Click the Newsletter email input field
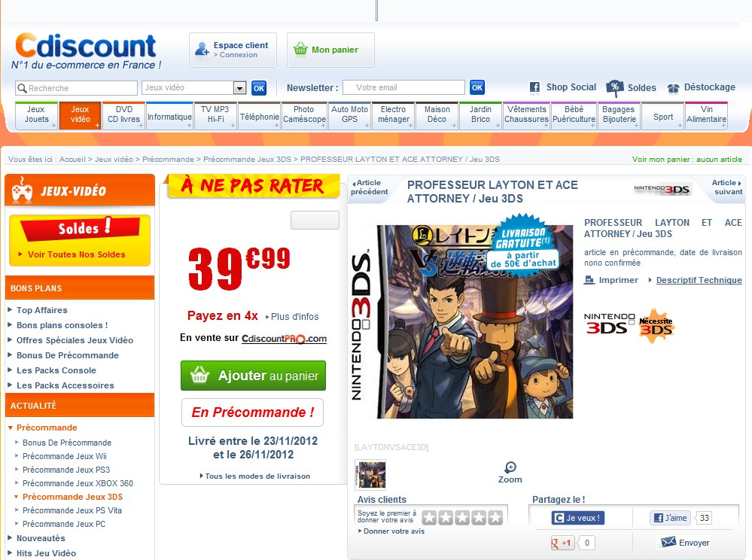The image size is (752, 560). click(403, 88)
